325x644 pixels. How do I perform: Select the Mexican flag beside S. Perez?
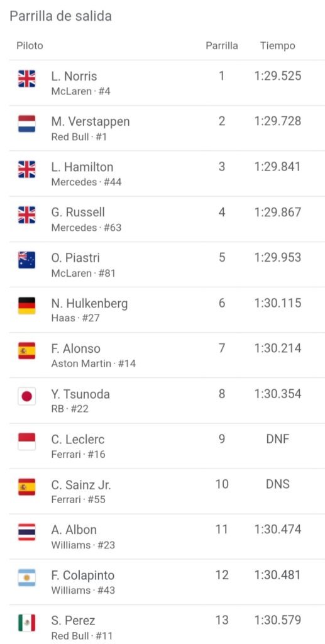click(x=26, y=623)
